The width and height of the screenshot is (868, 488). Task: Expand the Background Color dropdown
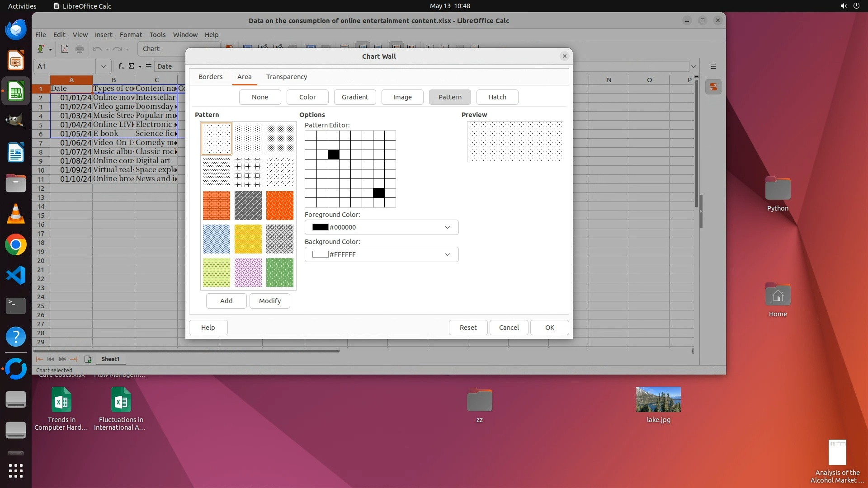(x=447, y=254)
